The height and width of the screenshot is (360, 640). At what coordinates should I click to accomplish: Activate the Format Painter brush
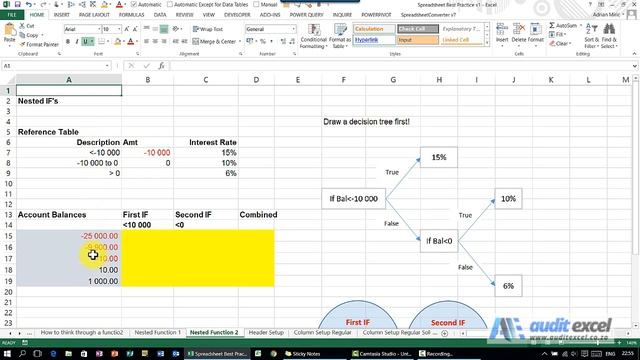tap(39, 44)
